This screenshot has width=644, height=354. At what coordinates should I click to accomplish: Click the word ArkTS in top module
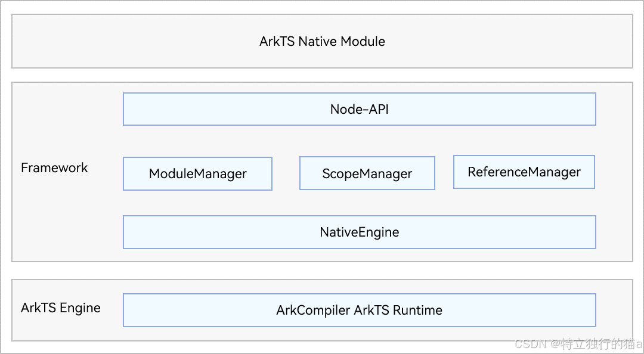pos(277,41)
